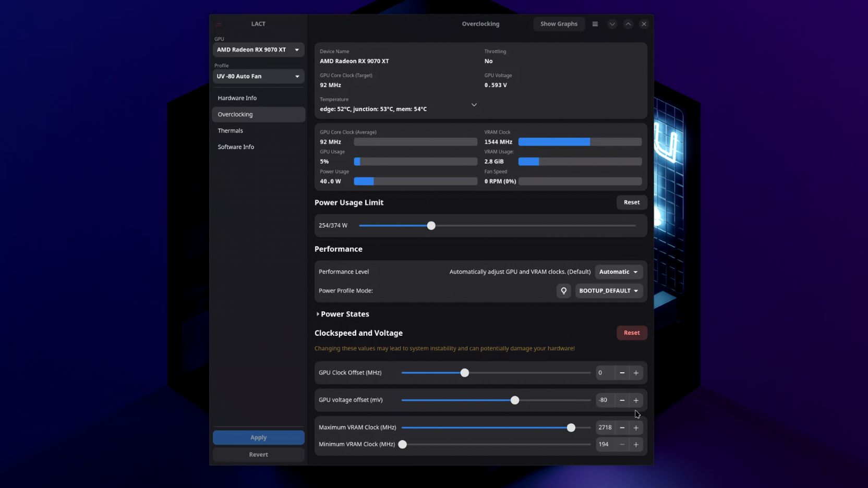Click the hardware damage warning text

click(444, 349)
